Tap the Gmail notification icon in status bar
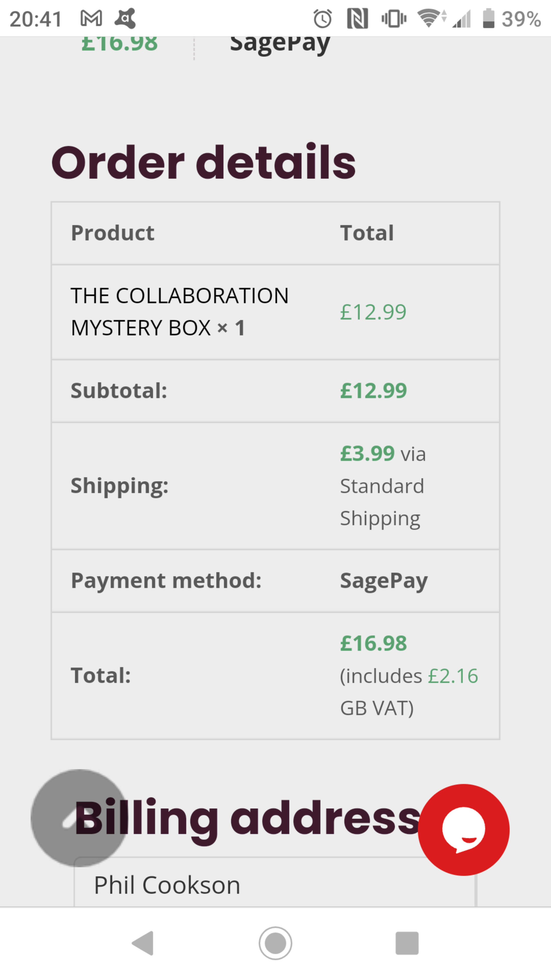551x980 pixels. pos(91,19)
